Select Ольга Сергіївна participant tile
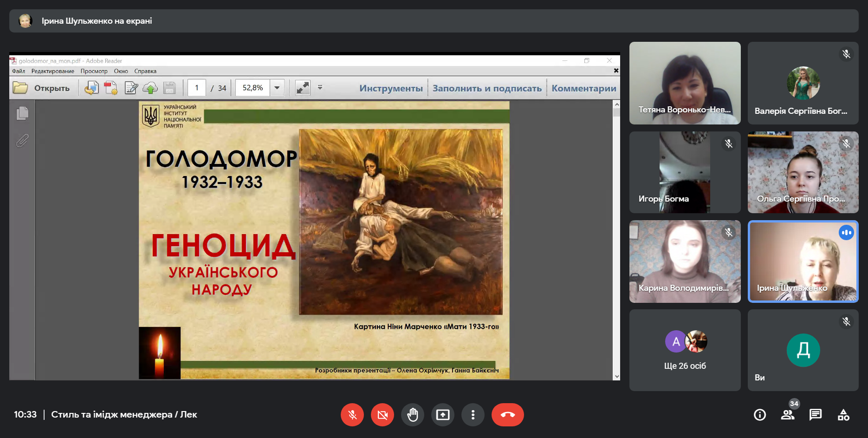Image resolution: width=868 pixels, height=438 pixels. [x=803, y=172]
